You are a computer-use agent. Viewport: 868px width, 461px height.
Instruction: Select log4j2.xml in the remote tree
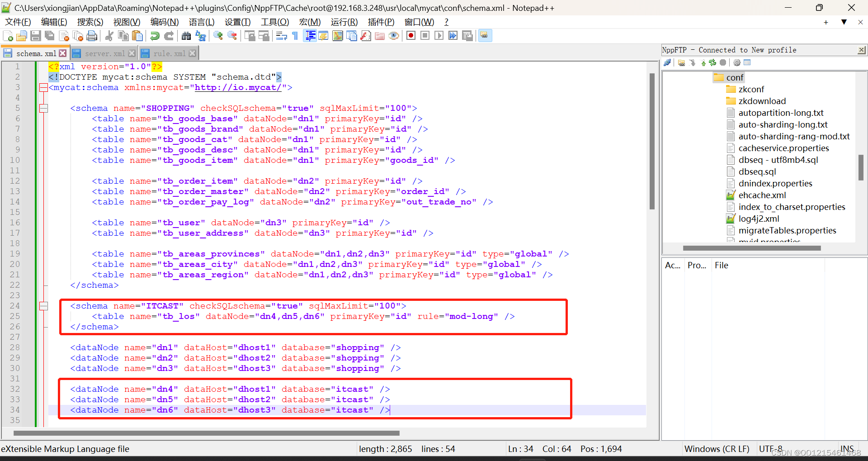[x=759, y=219]
